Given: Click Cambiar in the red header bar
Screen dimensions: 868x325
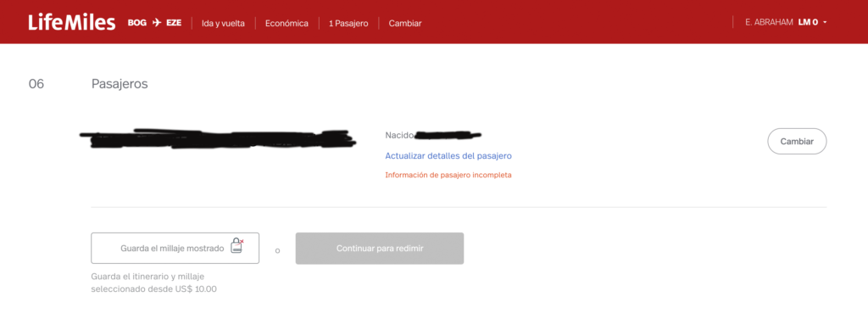Looking at the screenshot, I should coord(405,23).
